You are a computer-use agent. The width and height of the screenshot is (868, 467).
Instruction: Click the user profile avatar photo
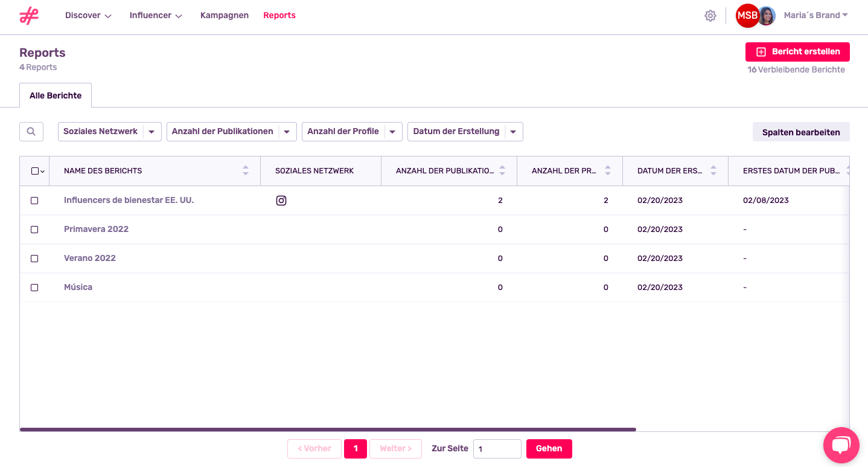point(767,16)
